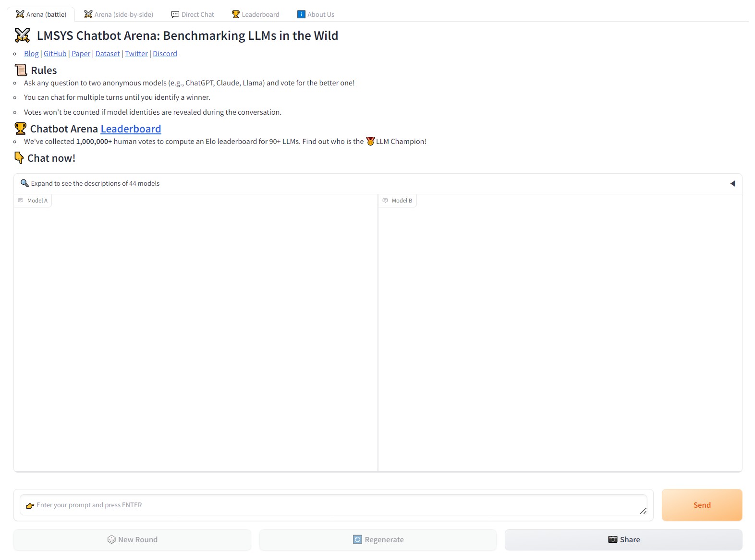Click the collapse triangle on model descriptions
Image resolution: width=755 pixels, height=560 pixels.
(x=732, y=183)
